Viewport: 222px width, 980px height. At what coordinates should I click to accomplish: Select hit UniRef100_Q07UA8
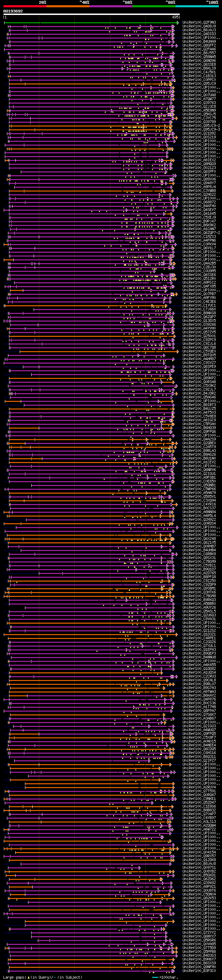click(x=199, y=95)
